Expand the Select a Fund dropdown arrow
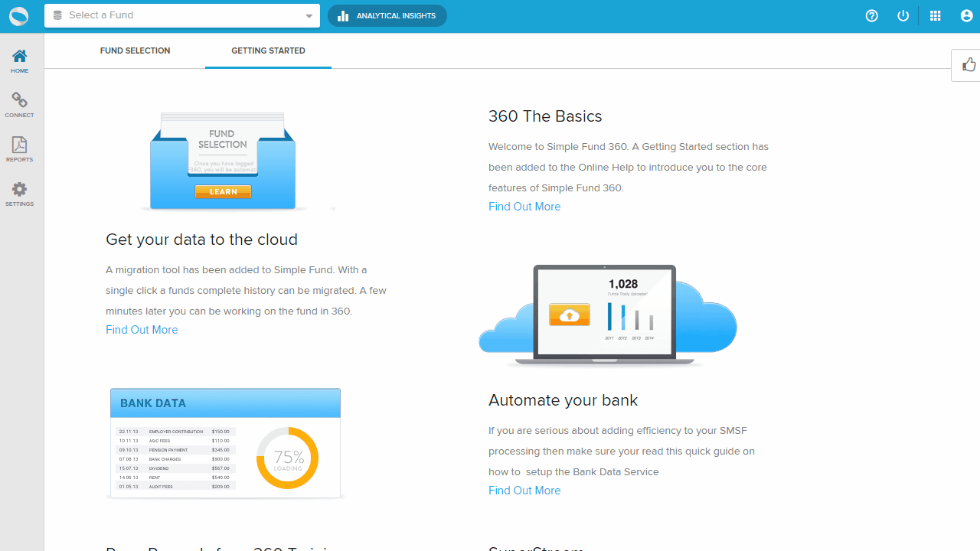The width and height of the screenshot is (980, 551). point(309,16)
